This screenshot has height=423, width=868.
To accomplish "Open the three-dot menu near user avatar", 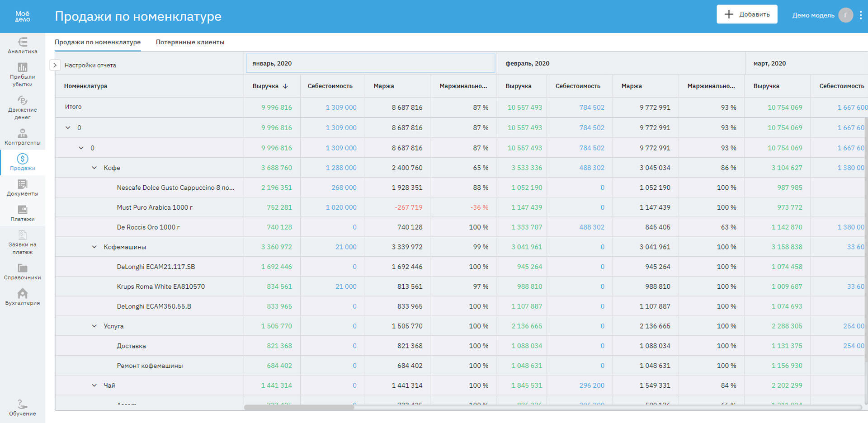I will (861, 15).
